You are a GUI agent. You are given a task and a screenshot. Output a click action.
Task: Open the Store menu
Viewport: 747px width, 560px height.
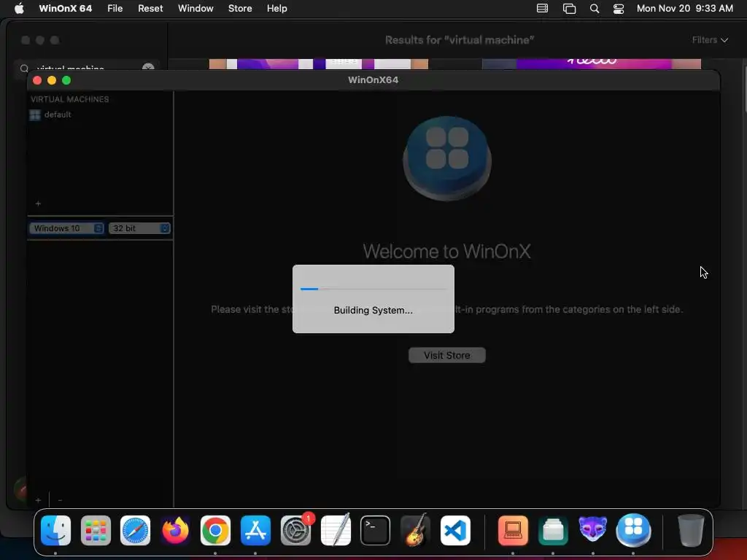point(240,9)
